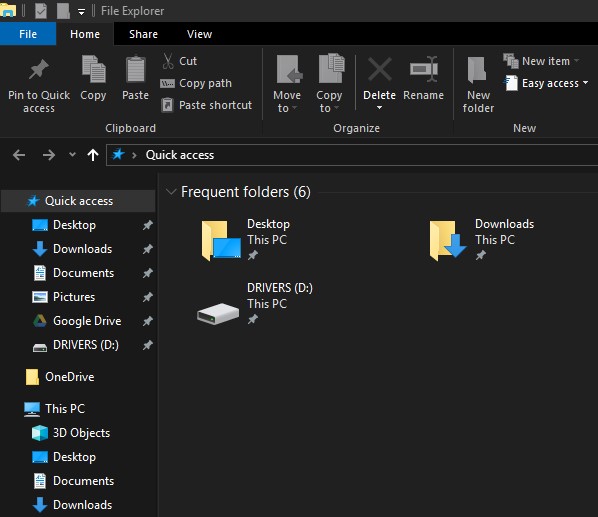Click the Paste clipboard icon
Image resolution: width=598 pixels, height=517 pixels.
pyautogui.click(x=135, y=69)
